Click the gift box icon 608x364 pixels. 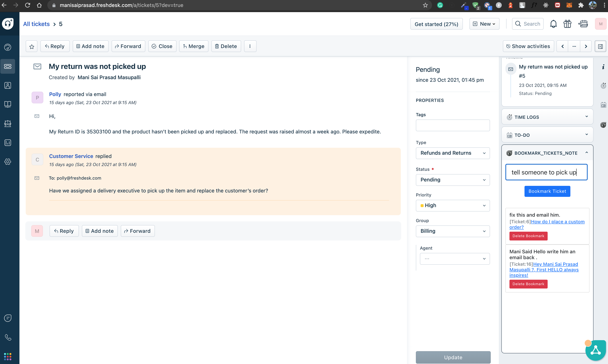tap(567, 24)
